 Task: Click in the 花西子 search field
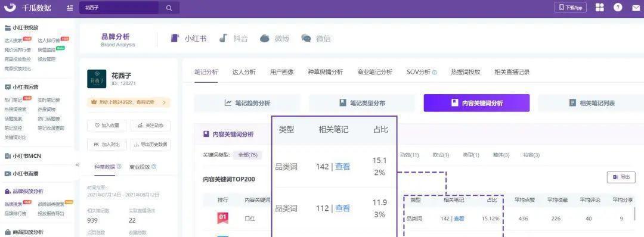point(119,8)
